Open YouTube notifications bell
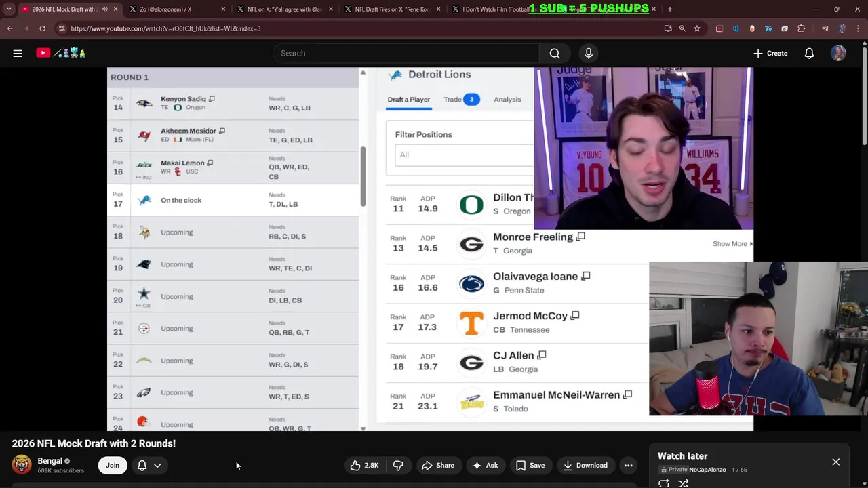This screenshot has width=868, height=488. tap(809, 53)
